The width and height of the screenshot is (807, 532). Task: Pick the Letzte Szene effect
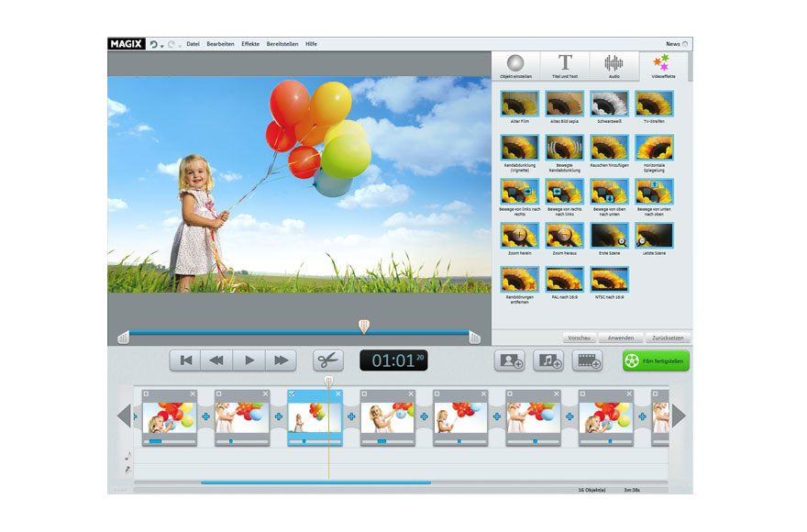coord(654,236)
